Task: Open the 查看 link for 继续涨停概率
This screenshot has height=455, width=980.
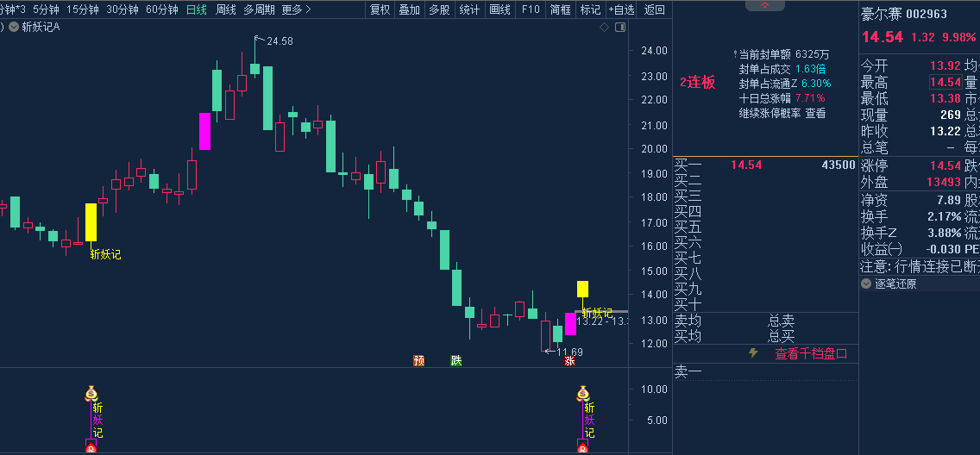Action: click(815, 114)
